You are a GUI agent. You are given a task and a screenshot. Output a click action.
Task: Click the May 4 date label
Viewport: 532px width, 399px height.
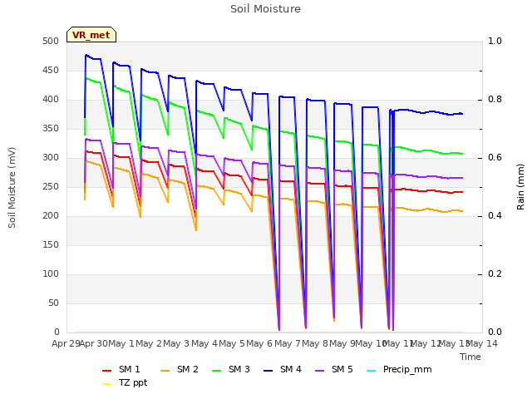click(204, 344)
